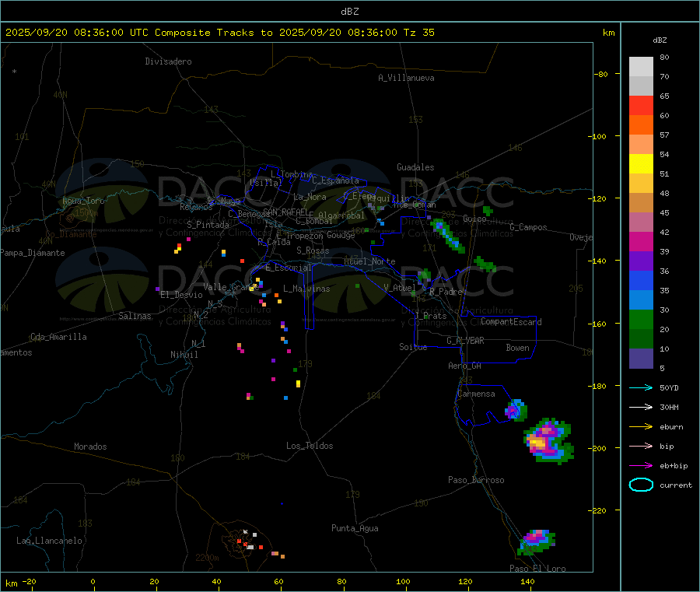
Task: Click the 'Guadales' map label
Action: 415,167
